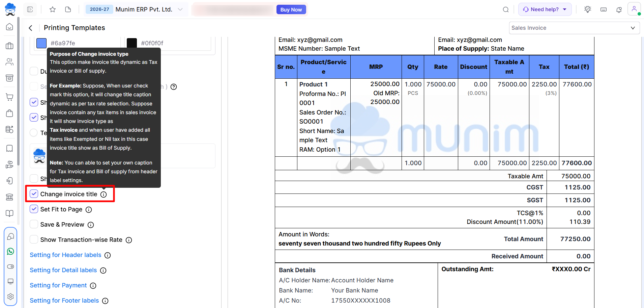This screenshot has height=308, width=644.
Task: Go back using the left arrow
Action: 30,28
